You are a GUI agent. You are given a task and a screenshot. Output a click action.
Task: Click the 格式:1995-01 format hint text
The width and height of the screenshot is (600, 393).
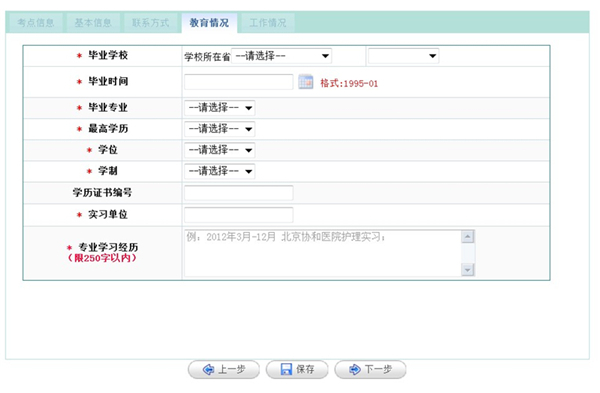coord(349,83)
